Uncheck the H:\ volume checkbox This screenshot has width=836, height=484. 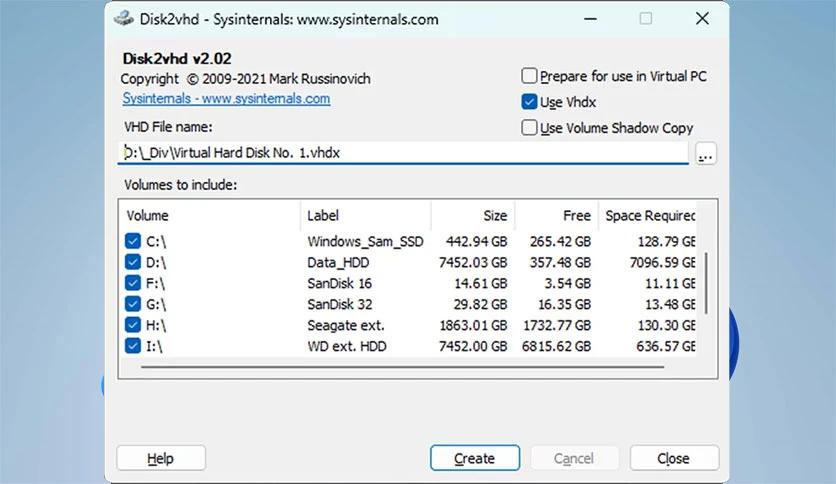pyautogui.click(x=133, y=325)
